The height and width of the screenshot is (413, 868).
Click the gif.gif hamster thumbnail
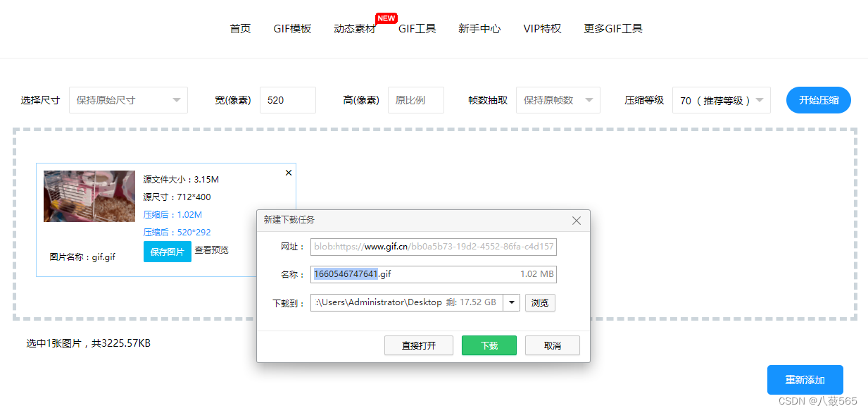(89, 196)
